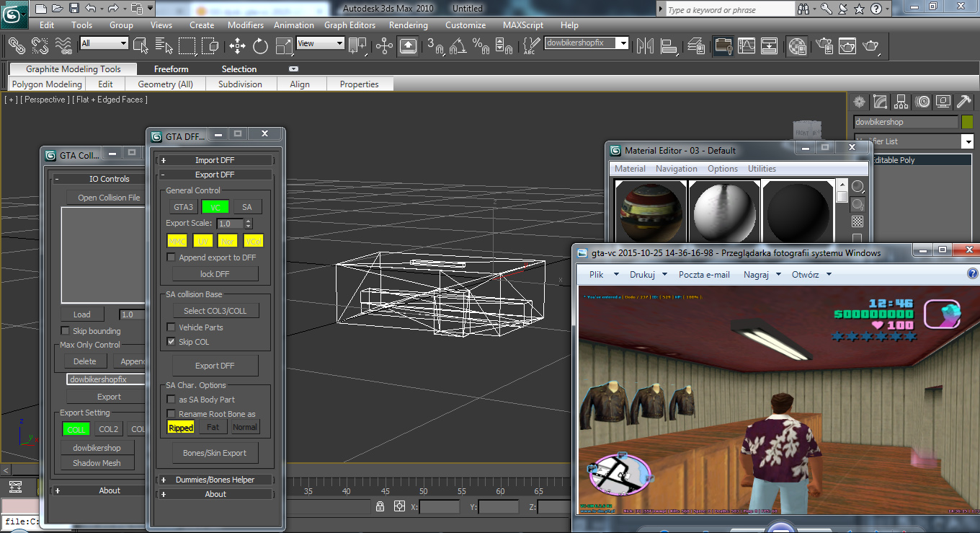Open the Utilities hammer panel tab
Viewport: 980px width, 533px height.
pyautogui.click(x=964, y=102)
